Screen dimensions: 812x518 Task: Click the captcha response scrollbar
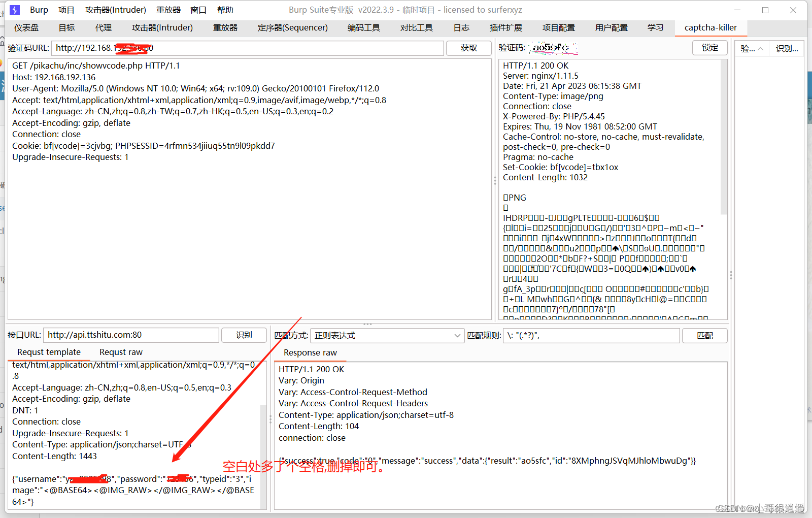(x=724, y=137)
